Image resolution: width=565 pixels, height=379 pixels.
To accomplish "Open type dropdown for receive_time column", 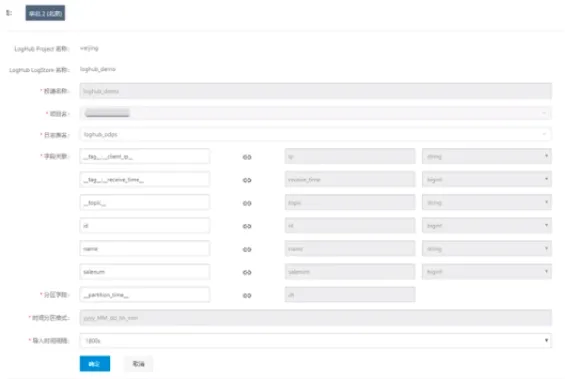I will click(487, 179).
